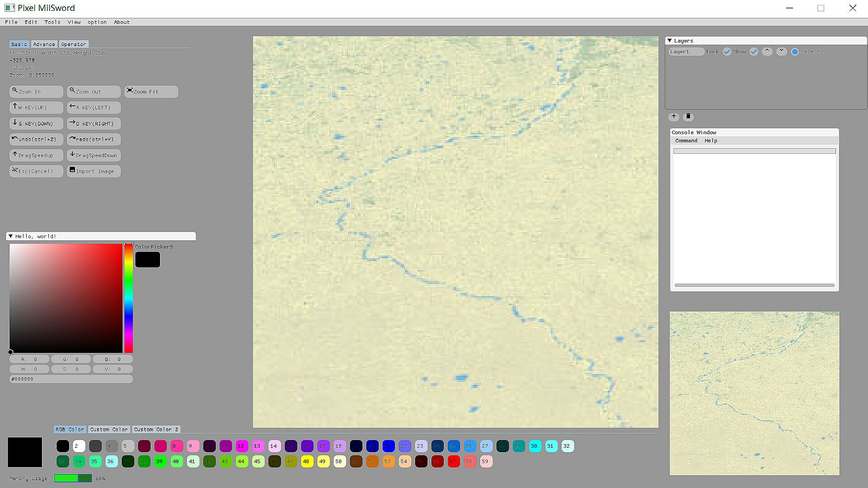The height and width of the screenshot is (488, 868).
Task: Click the redo(ctrl+Y) arrow button
Action: click(x=93, y=139)
